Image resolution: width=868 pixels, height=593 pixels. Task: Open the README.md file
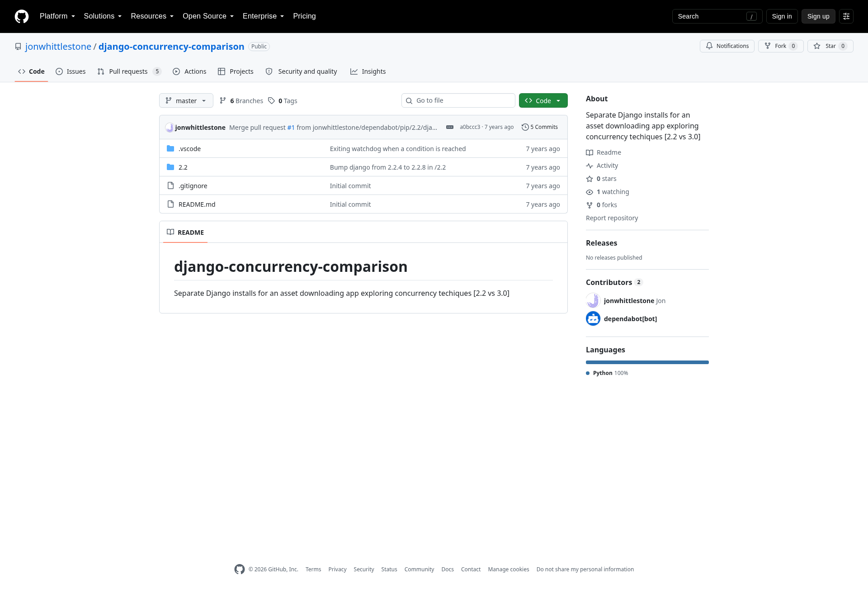pyautogui.click(x=197, y=204)
